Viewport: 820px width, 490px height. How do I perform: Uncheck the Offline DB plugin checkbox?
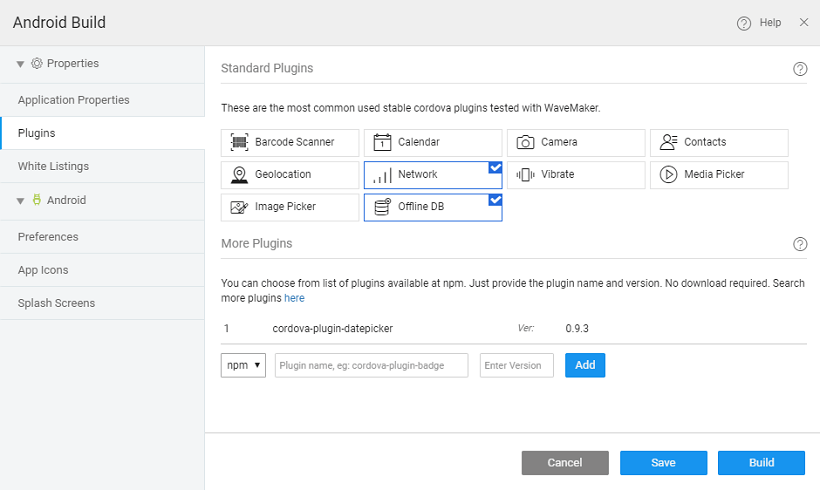[495, 201]
